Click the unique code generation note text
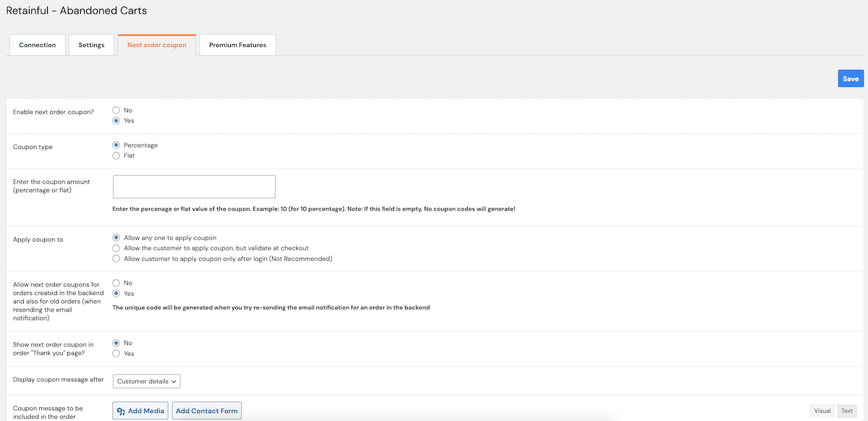 point(271,307)
